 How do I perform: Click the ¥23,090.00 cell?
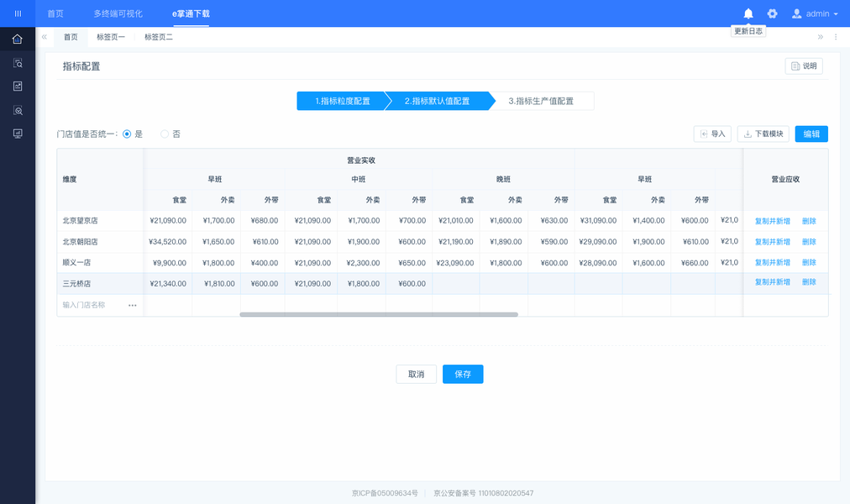pyautogui.click(x=456, y=263)
